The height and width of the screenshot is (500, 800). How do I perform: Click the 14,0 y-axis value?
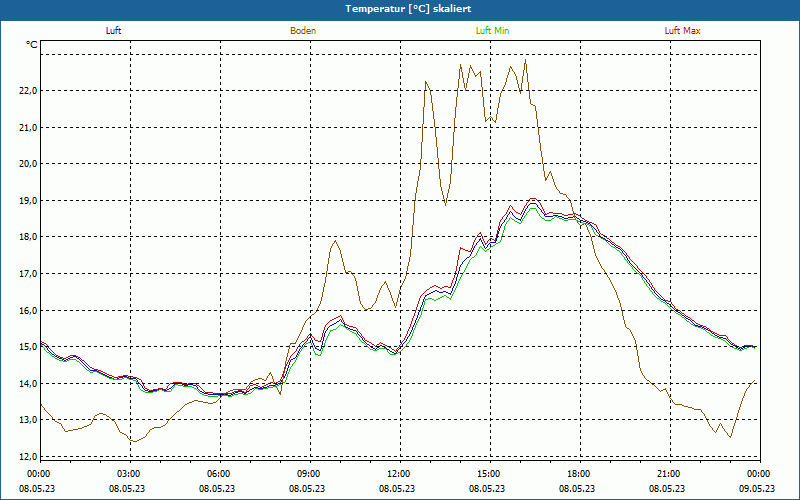pyautogui.click(x=29, y=383)
